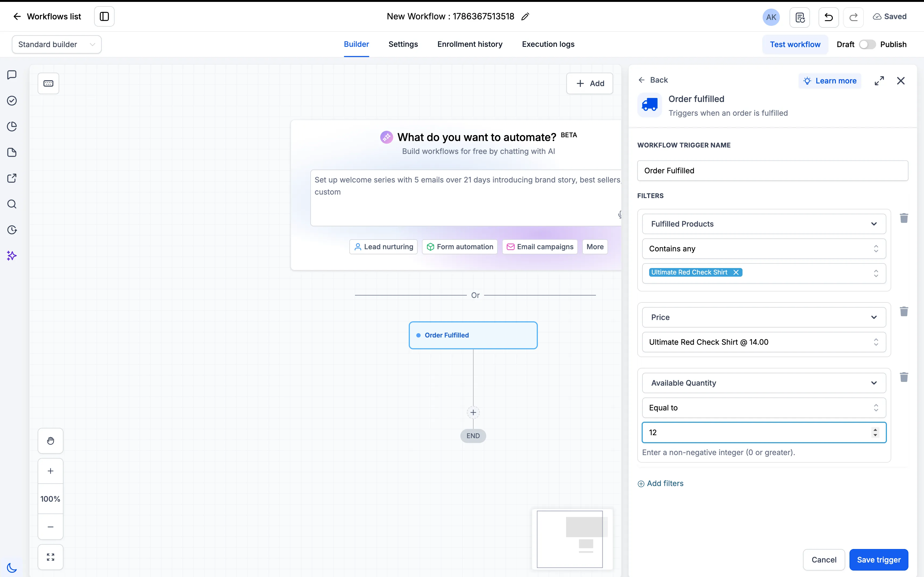Edit workflow name with pencil icon

pyautogui.click(x=525, y=16)
